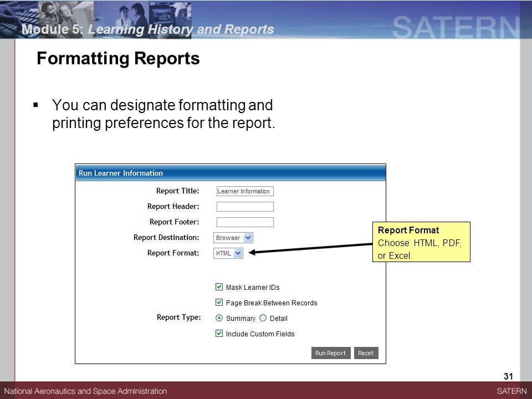Click the National Aeronautics and Space Administration footer text
The width and height of the screenshot is (532, 399).
point(85,391)
